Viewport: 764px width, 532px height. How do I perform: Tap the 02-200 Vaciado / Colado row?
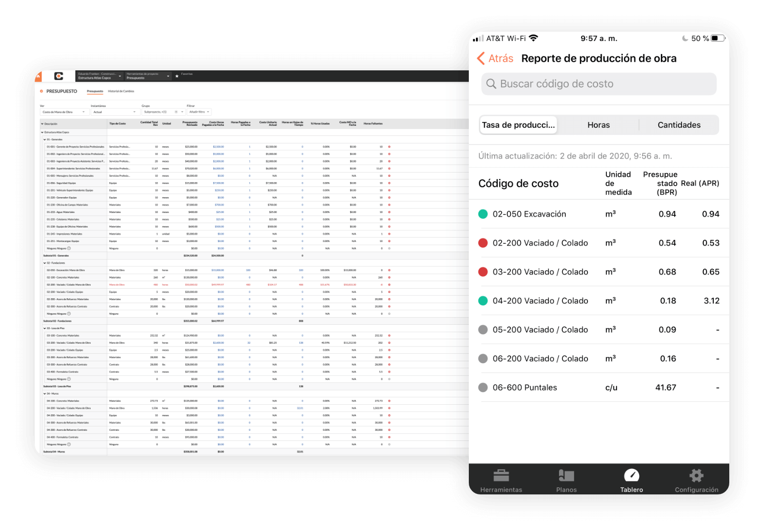pyautogui.click(x=599, y=243)
